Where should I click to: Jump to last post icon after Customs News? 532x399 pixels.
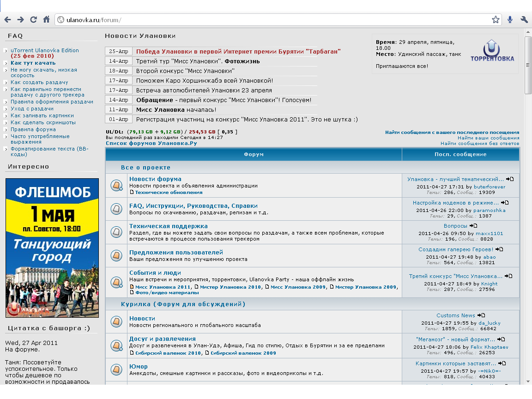(481, 315)
